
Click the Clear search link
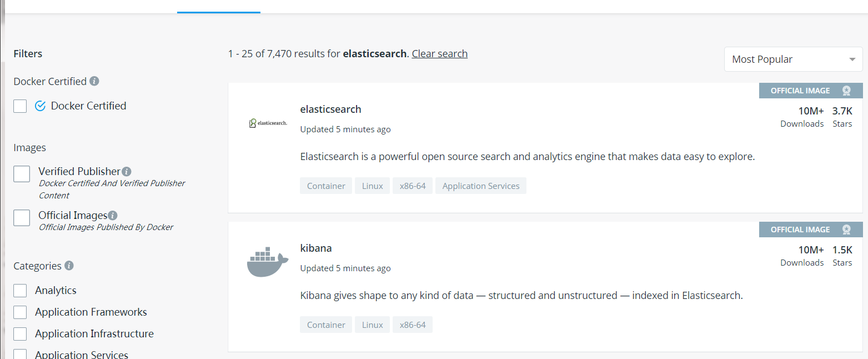[440, 54]
